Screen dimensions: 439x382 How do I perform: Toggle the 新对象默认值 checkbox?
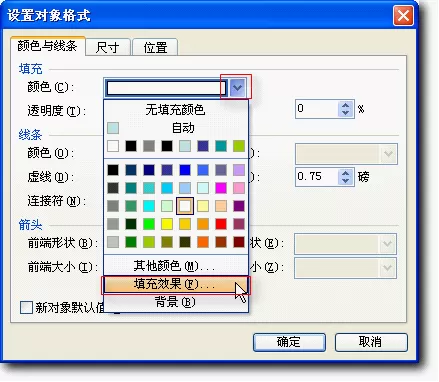[x=26, y=307]
